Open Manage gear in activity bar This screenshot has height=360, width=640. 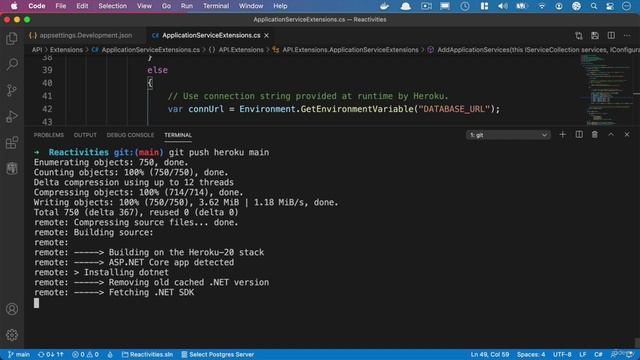[x=12, y=335]
